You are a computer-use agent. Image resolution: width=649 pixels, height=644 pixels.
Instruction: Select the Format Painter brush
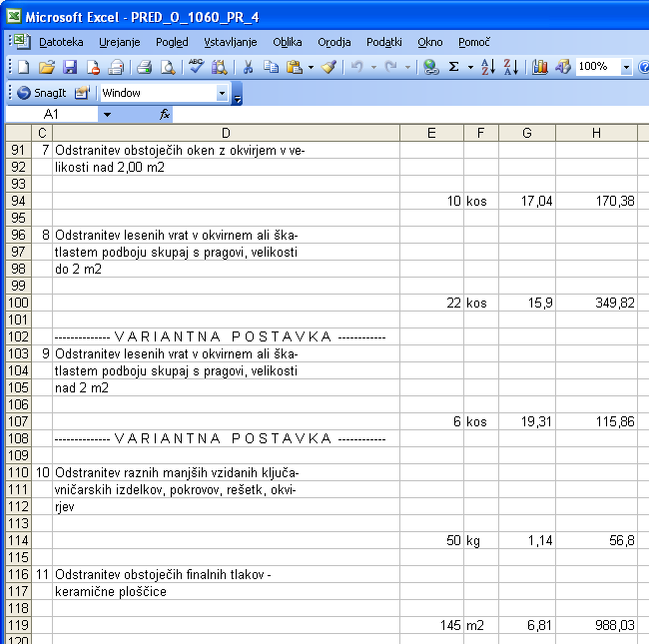click(x=328, y=67)
